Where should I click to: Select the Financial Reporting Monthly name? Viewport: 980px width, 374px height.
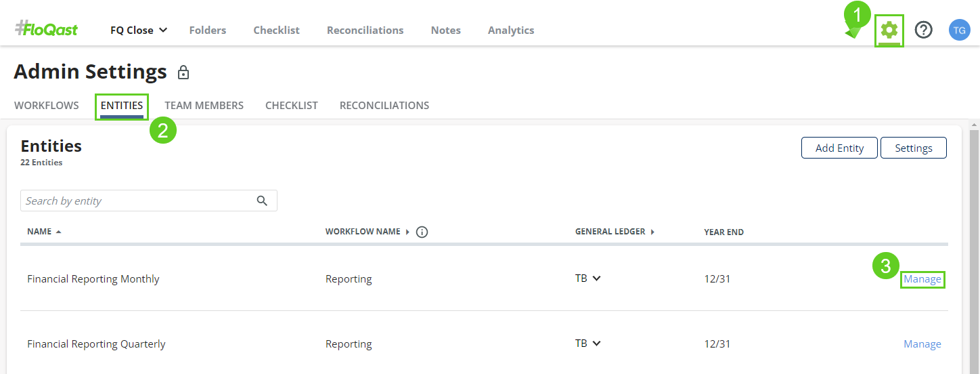[x=93, y=279]
